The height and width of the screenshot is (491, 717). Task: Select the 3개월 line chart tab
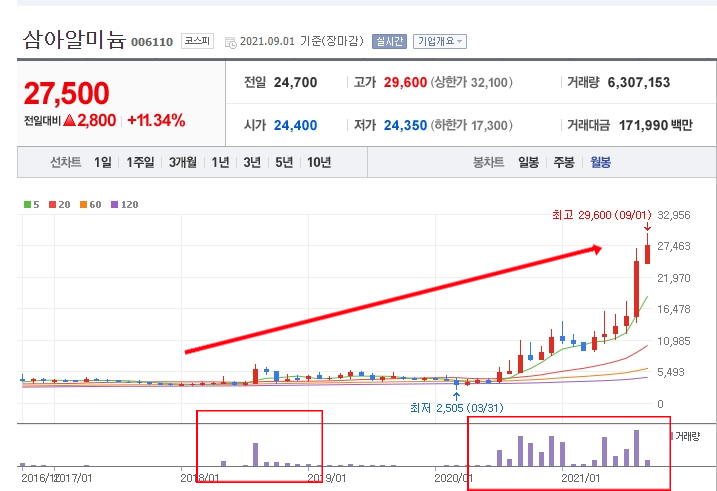click(x=183, y=162)
